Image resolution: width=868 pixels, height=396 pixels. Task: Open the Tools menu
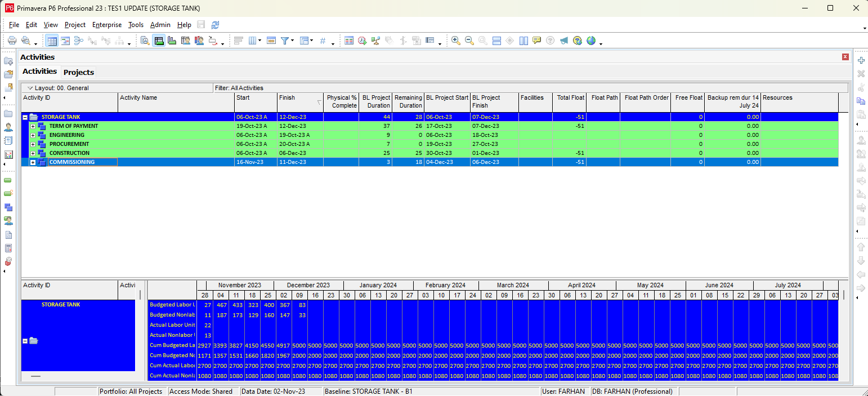click(x=136, y=25)
